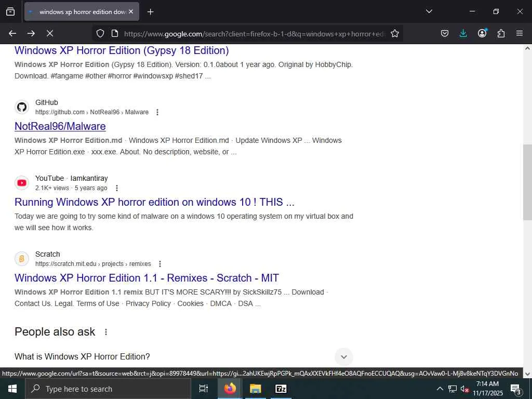
Task: Open 7-Zip from the taskbar
Action: pyautogui.click(x=281, y=389)
